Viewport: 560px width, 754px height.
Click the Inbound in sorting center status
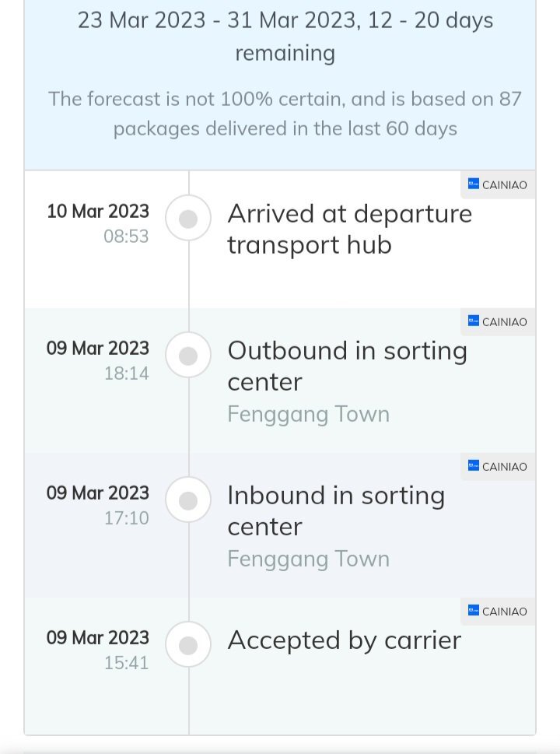(336, 511)
